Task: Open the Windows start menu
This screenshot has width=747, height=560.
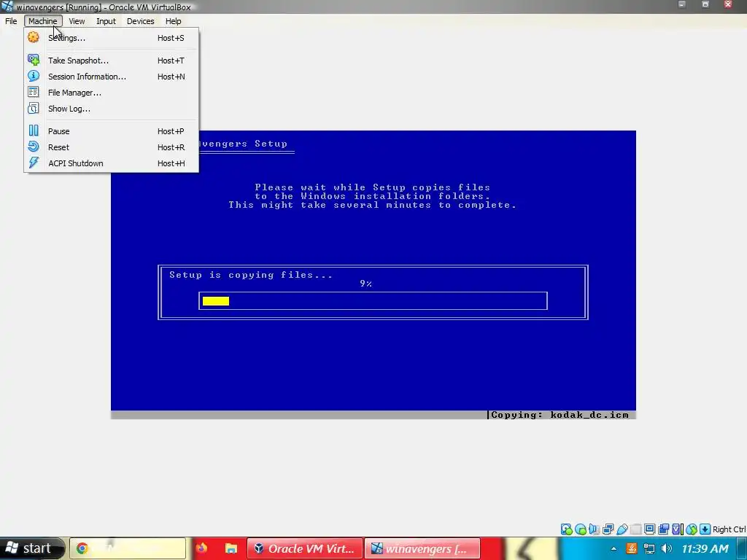Action: click(x=31, y=548)
